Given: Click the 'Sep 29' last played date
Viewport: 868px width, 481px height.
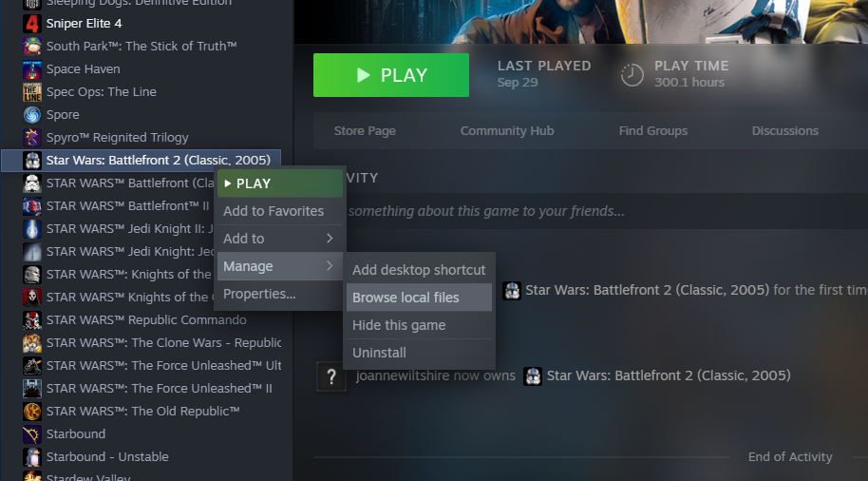Looking at the screenshot, I should 517,83.
